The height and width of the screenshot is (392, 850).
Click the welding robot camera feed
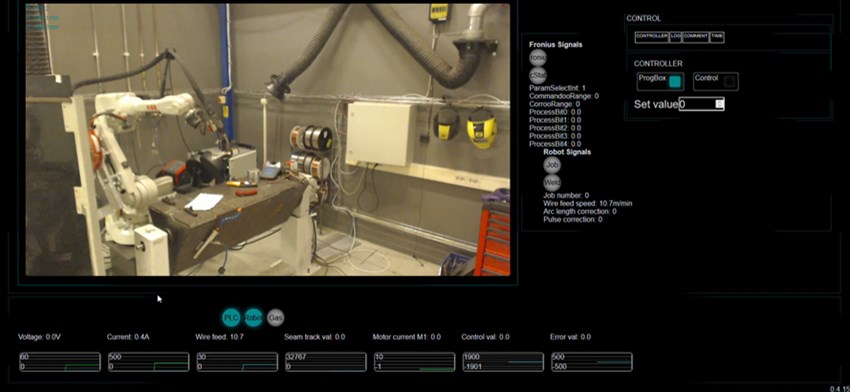click(268, 139)
